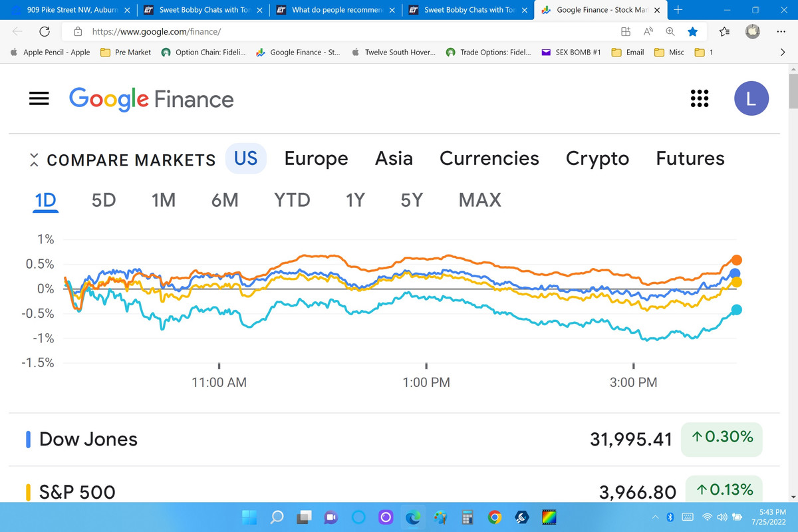Start Read Aloud from address bar

click(x=648, y=31)
